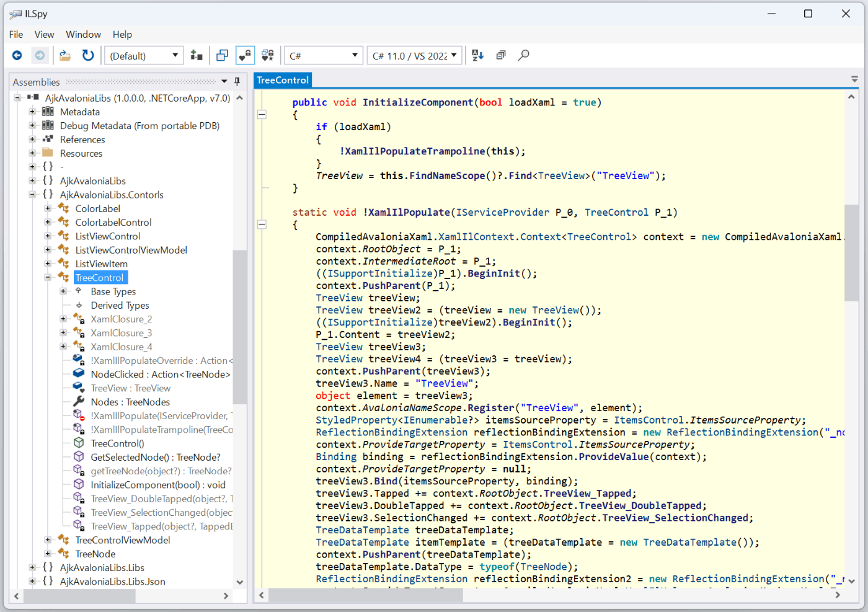Collapse the InitializeComponent code fold marker
This screenshot has height=612, width=868.
click(262, 114)
